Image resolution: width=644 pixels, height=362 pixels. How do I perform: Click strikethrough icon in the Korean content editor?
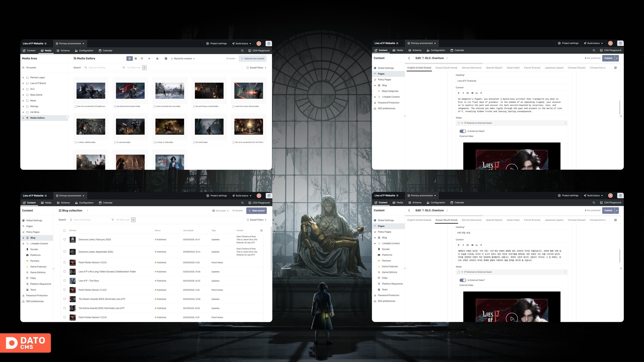(x=481, y=245)
